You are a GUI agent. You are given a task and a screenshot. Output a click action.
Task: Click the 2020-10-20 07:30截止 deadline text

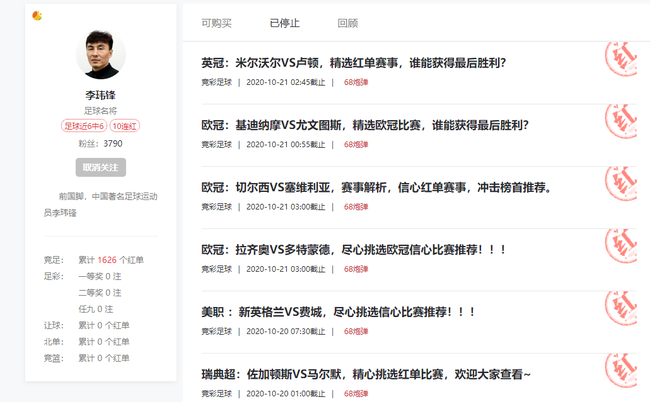[286, 332]
